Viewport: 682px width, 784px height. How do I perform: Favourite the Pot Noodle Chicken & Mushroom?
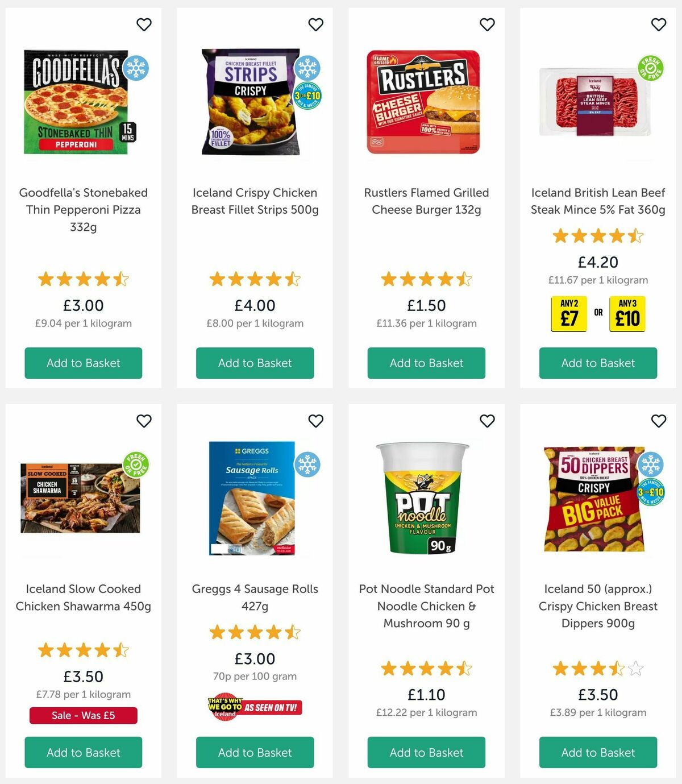click(487, 421)
